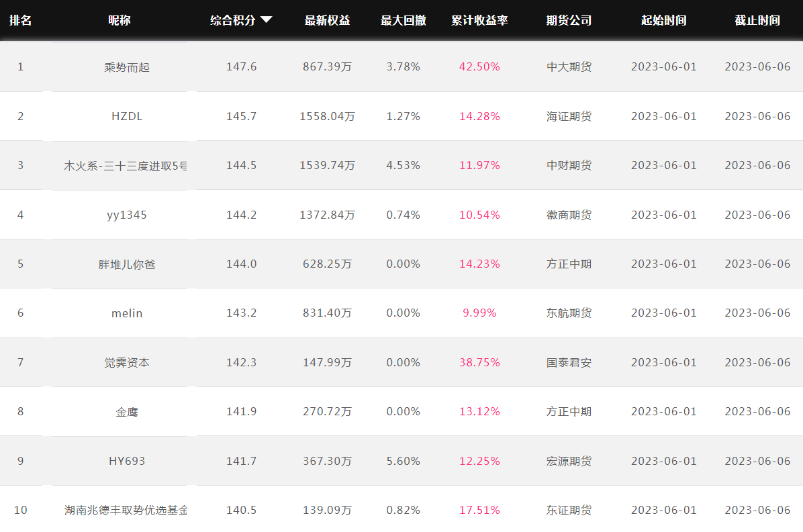Click the drawdown value 0.82%
This screenshot has height=532, width=803.
[404, 511]
